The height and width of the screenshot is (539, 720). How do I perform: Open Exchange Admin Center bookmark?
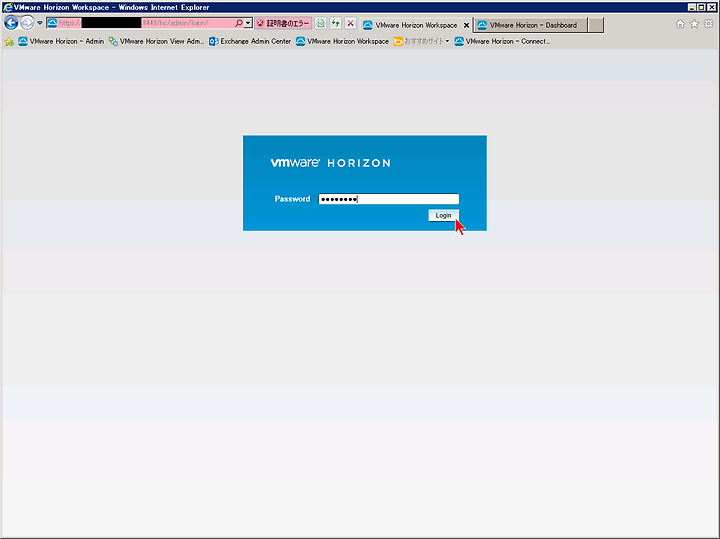pyautogui.click(x=250, y=41)
